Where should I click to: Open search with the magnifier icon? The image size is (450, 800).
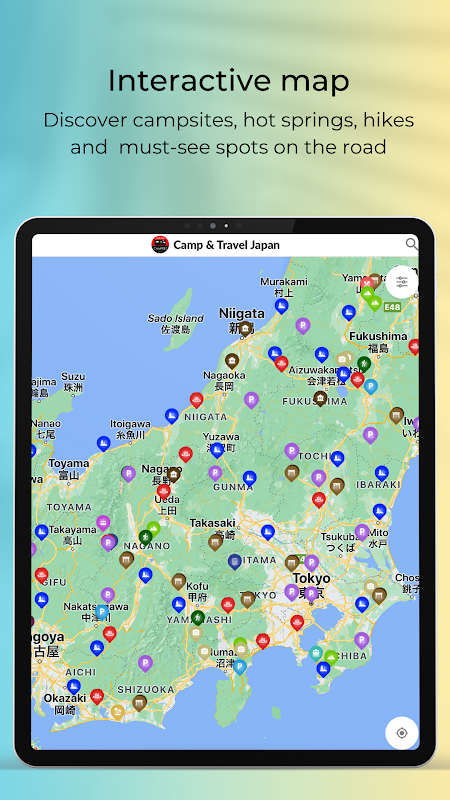(x=411, y=244)
